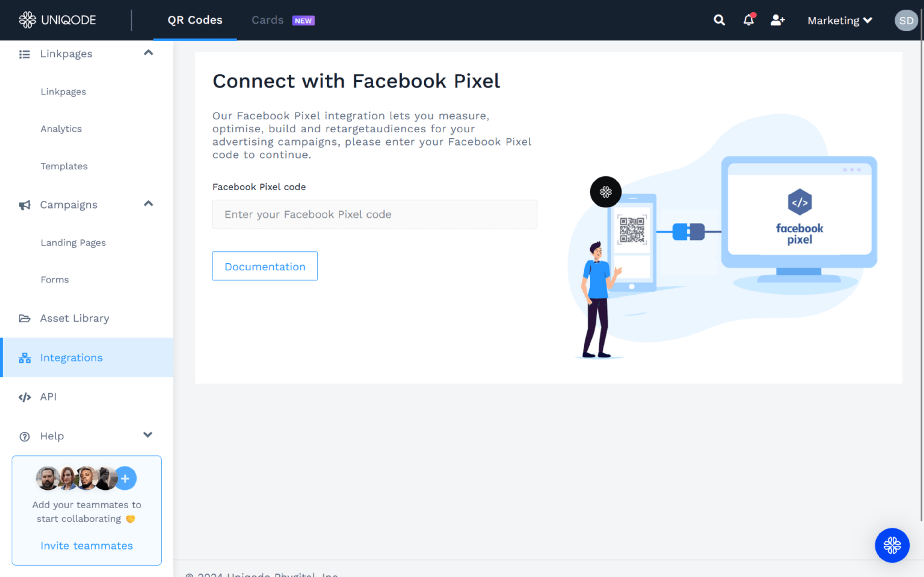This screenshot has height=577, width=924.
Task: Open the Marketing organization dropdown
Action: (839, 20)
